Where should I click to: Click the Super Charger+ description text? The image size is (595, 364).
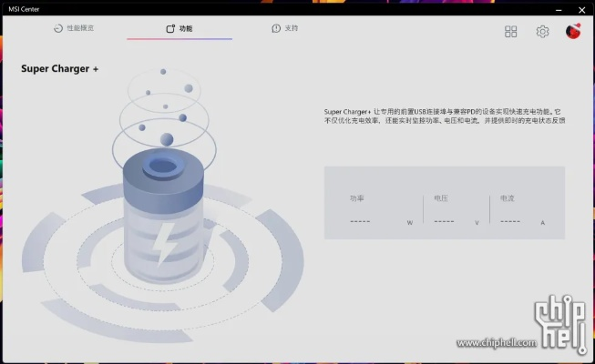[444, 115]
